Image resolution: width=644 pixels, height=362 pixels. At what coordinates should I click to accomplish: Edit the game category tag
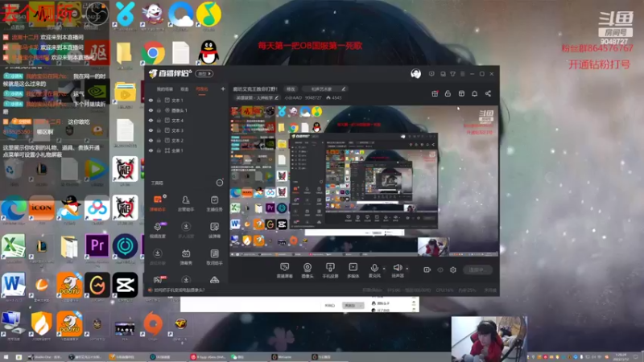[257, 97]
